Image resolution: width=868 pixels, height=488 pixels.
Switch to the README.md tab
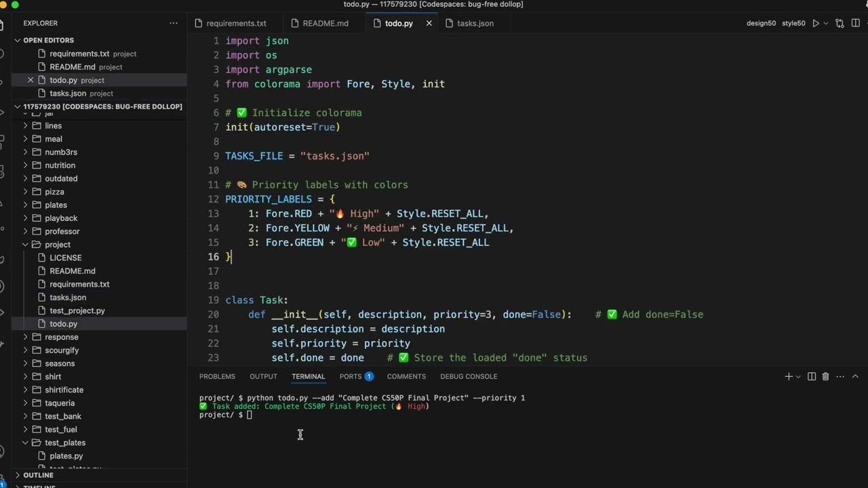325,23
